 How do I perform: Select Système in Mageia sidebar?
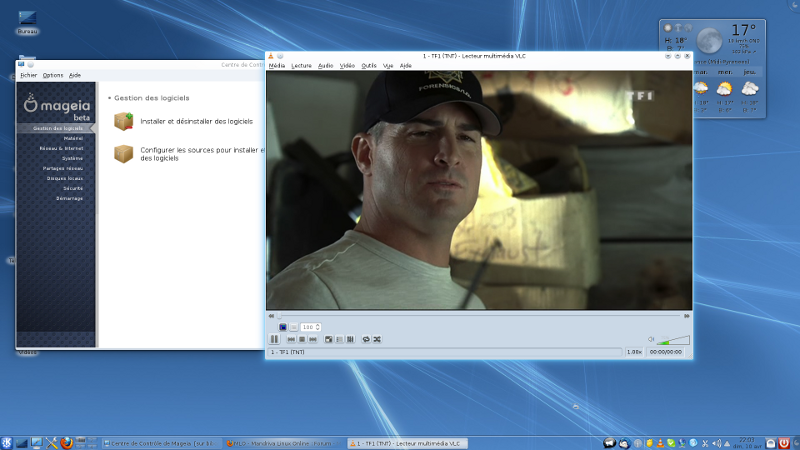click(x=72, y=158)
